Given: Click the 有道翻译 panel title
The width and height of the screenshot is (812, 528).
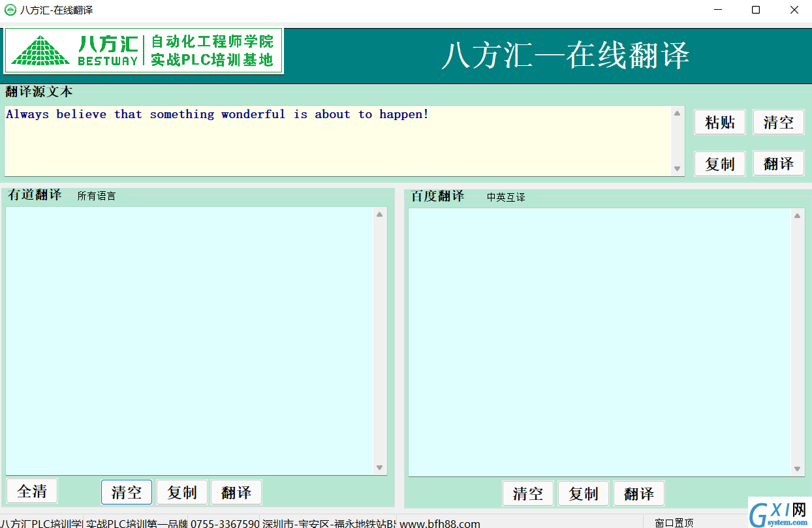Looking at the screenshot, I should [35, 194].
